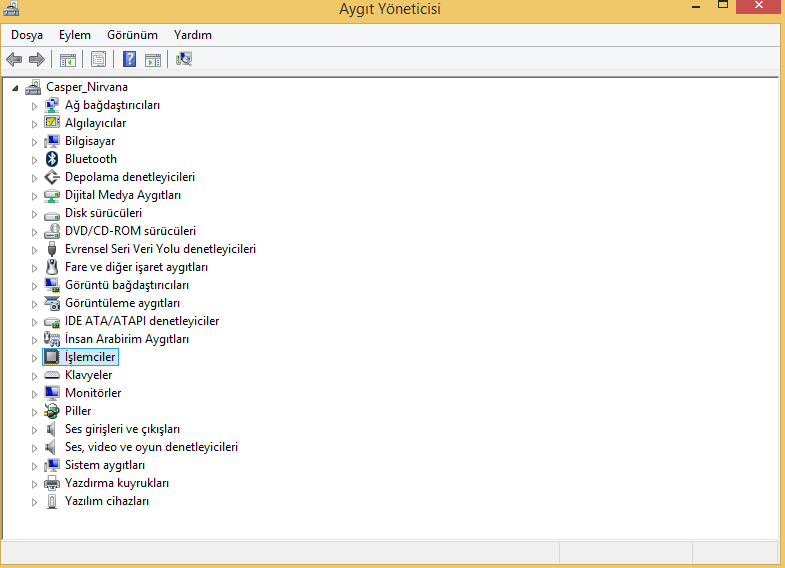
Task: Open the Görünüm menu
Action: pyautogui.click(x=132, y=35)
